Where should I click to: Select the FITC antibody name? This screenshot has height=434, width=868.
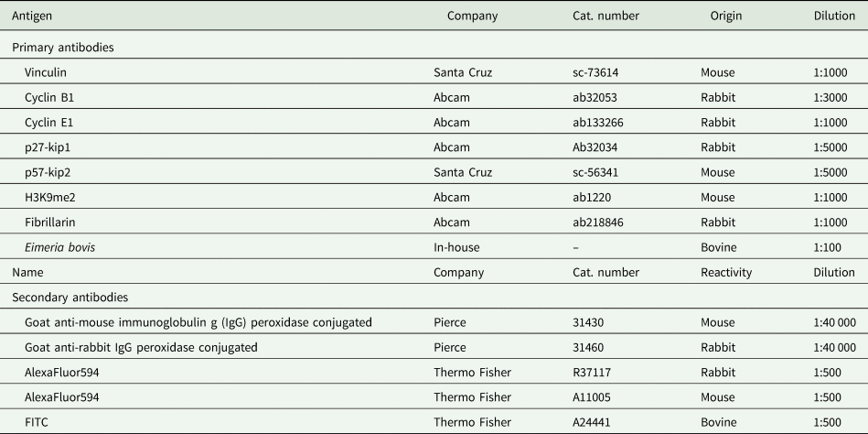pyautogui.click(x=38, y=421)
